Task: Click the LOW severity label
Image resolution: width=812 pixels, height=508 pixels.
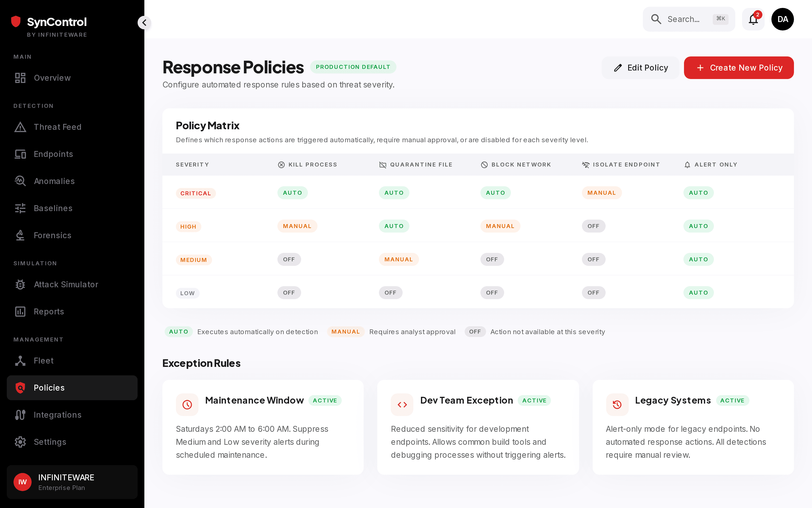Action: (x=187, y=293)
